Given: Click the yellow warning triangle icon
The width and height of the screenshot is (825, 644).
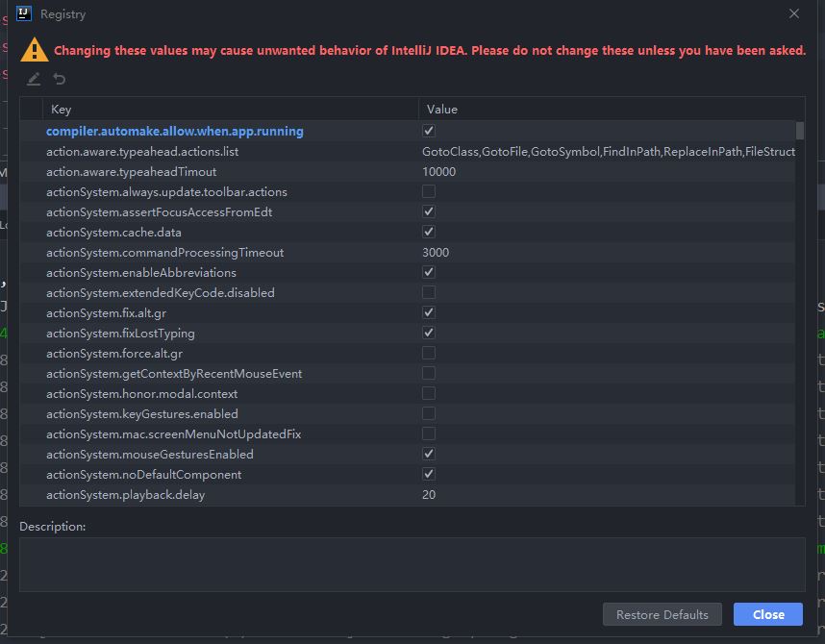Looking at the screenshot, I should 35,50.
